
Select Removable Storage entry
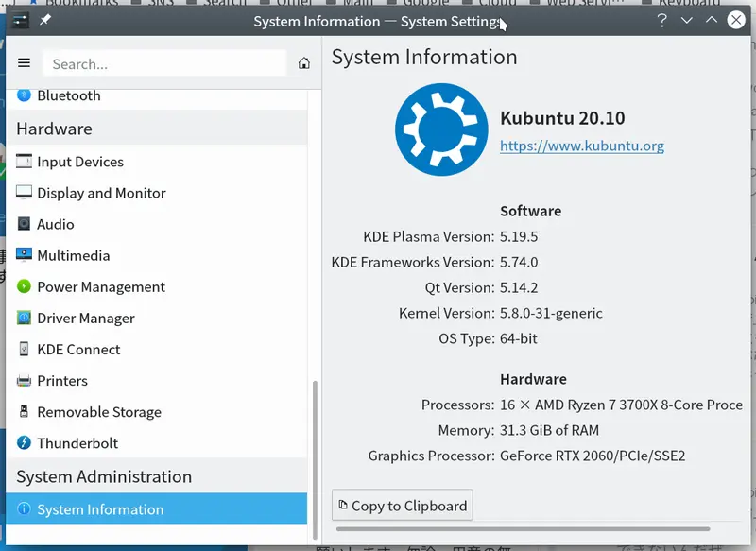point(156,412)
